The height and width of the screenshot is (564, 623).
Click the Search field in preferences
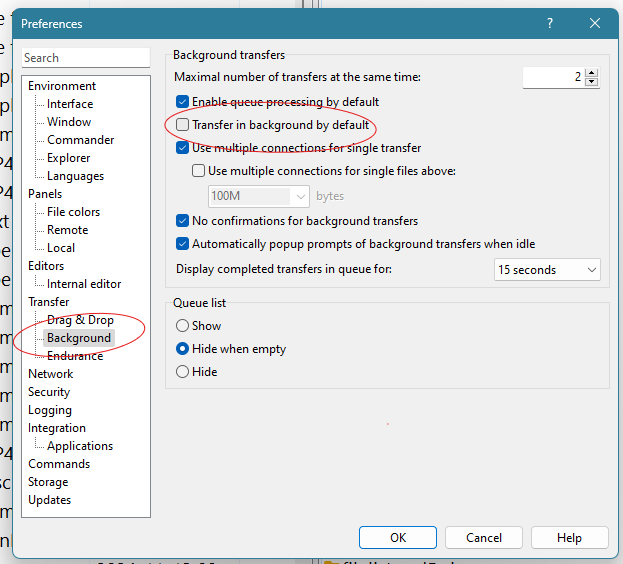click(x=85, y=58)
